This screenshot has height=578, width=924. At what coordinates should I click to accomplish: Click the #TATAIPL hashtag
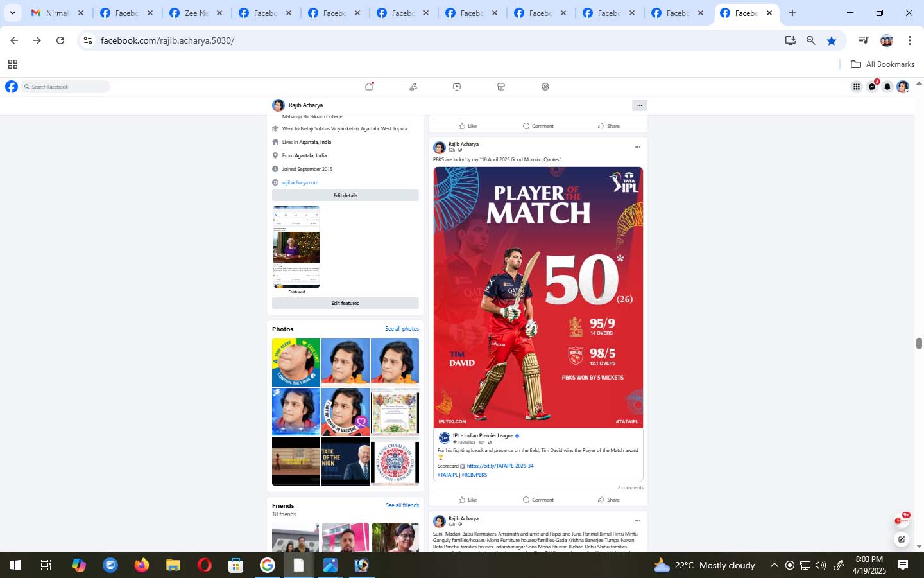tap(448, 475)
